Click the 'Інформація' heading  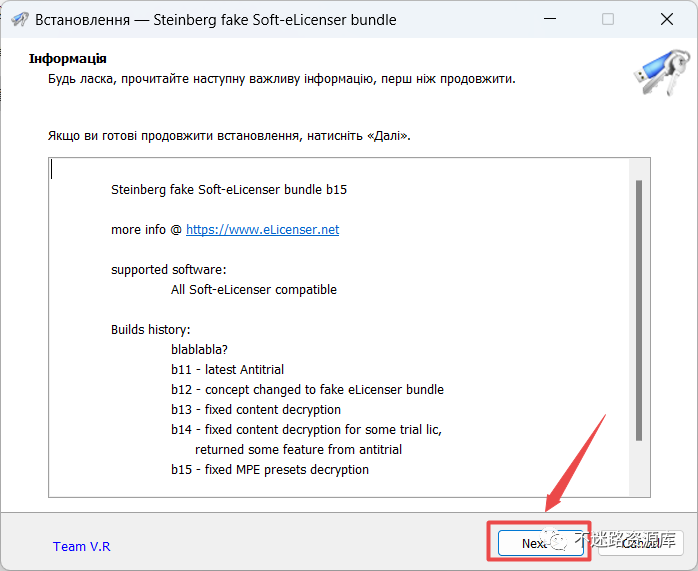point(68,59)
